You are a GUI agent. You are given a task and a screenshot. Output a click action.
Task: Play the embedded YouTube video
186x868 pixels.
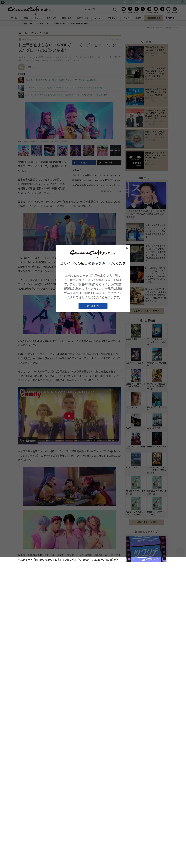[69, 416]
